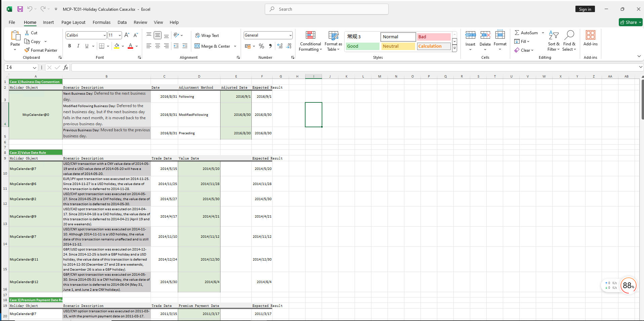Click Decrease Decimal icon
The height and width of the screenshot is (321, 644).
289,46
